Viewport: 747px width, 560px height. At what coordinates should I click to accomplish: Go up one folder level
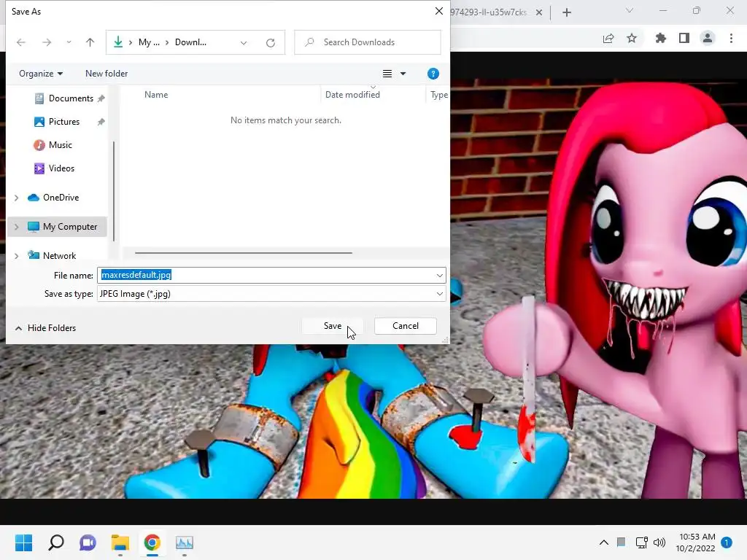[x=90, y=42]
